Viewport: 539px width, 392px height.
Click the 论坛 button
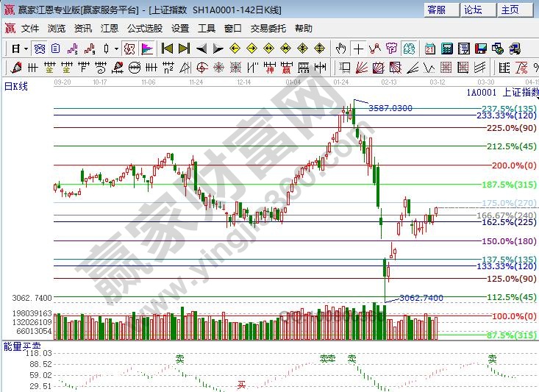474,10
